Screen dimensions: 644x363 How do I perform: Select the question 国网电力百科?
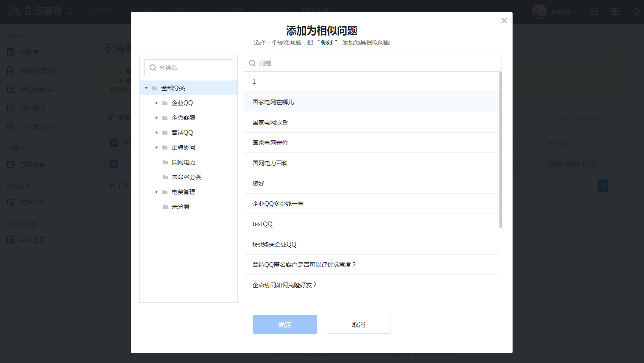372,163
